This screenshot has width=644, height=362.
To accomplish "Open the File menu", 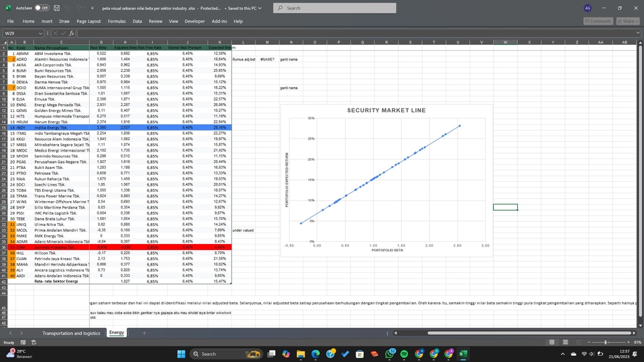I will (x=10, y=21).
